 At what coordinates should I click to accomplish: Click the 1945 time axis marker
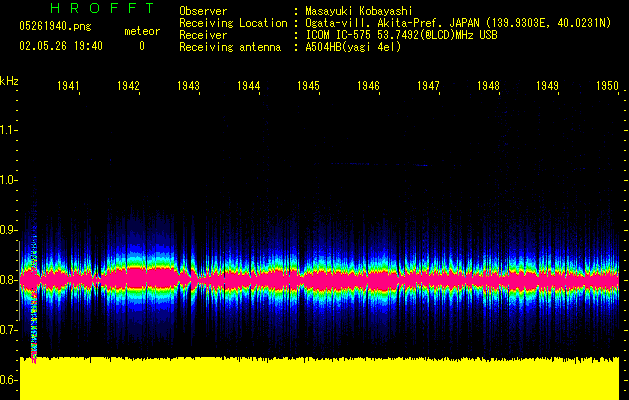point(308,85)
